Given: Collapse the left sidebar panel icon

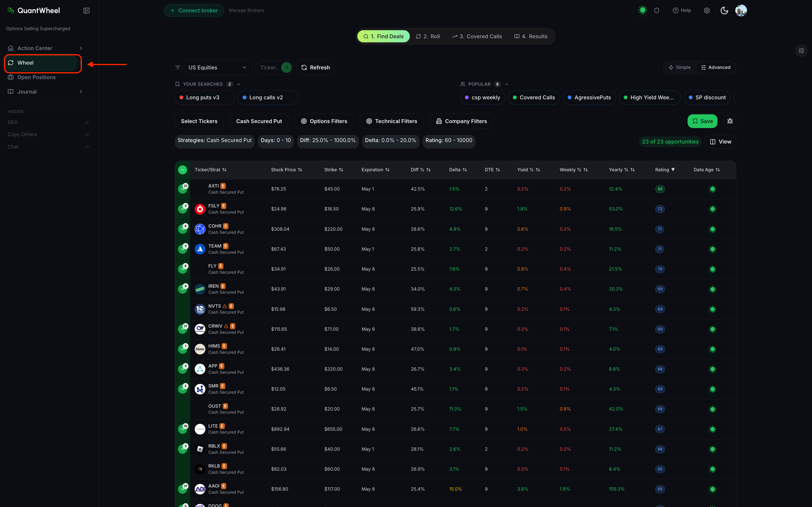Looking at the screenshot, I should coord(86,10).
